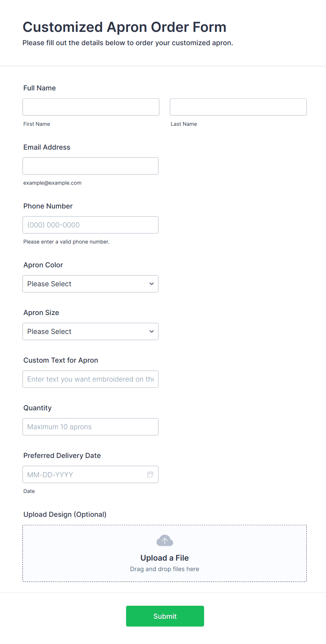Image resolution: width=326 pixels, height=644 pixels.
Task: Click the Phone Number input field
Action: click(x=90, y=225)
